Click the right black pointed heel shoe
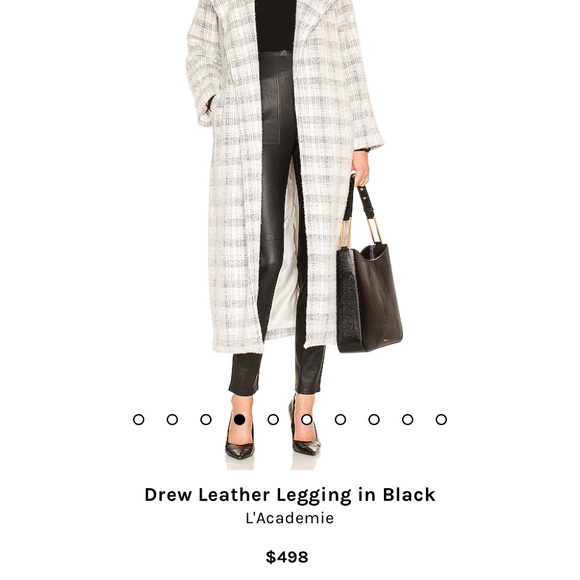 click(304, 436)
